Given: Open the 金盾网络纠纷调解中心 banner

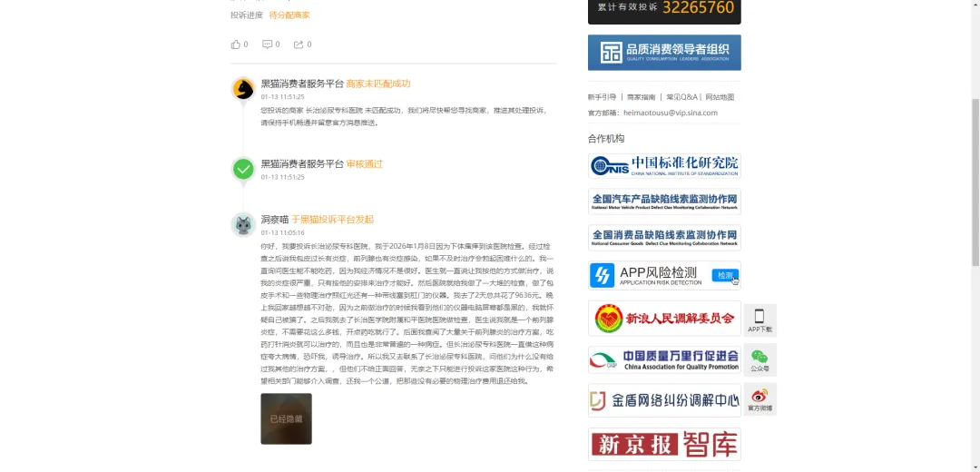Looking at the screenshot, I should pyautogui.click(x=664, y=400).
